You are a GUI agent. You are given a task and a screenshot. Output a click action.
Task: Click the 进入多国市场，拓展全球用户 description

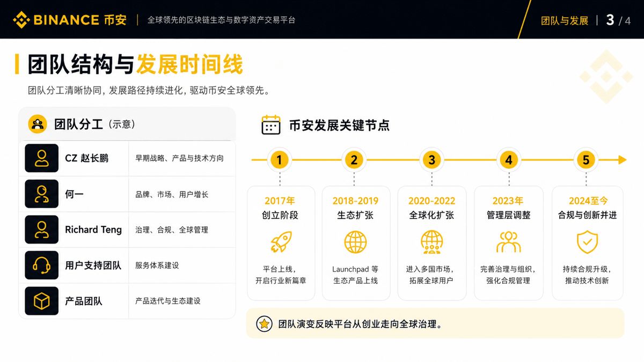(x=431, y=275)
